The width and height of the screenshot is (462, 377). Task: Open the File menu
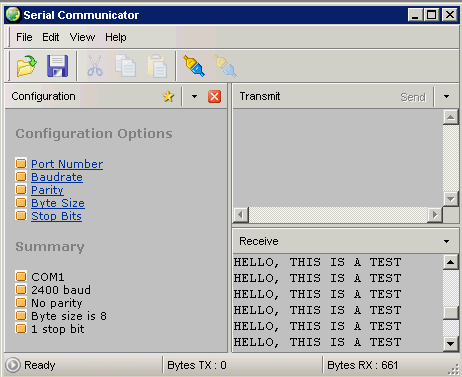24,37
